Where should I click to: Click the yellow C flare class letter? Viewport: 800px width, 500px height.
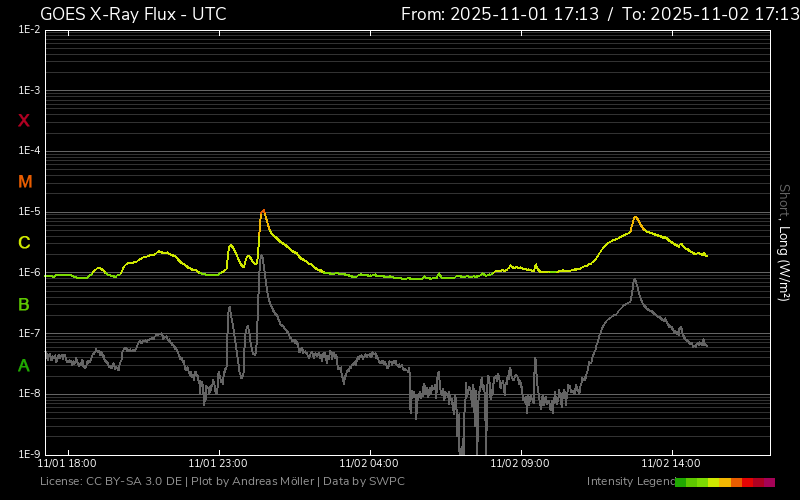24,243
